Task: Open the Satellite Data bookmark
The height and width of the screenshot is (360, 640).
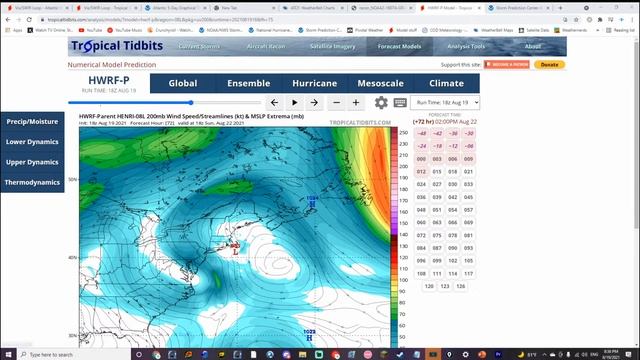Action: pyautogui.click(x=534, y=30)
